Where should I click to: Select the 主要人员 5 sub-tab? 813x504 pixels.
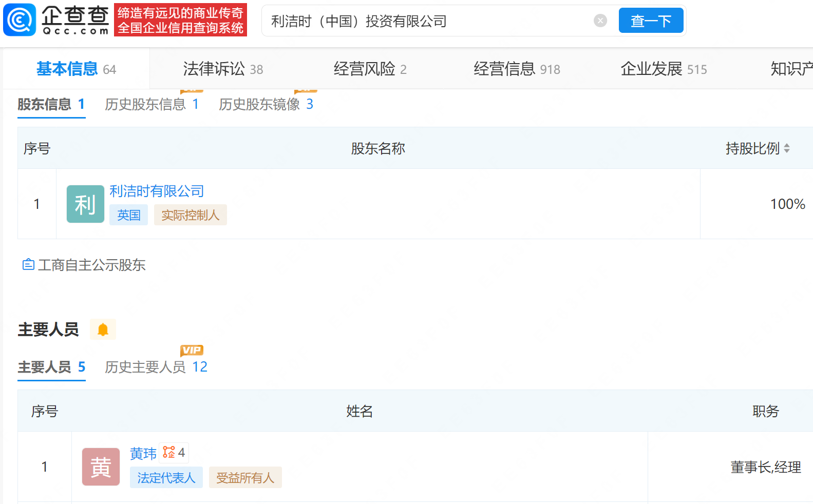[51, 367]
